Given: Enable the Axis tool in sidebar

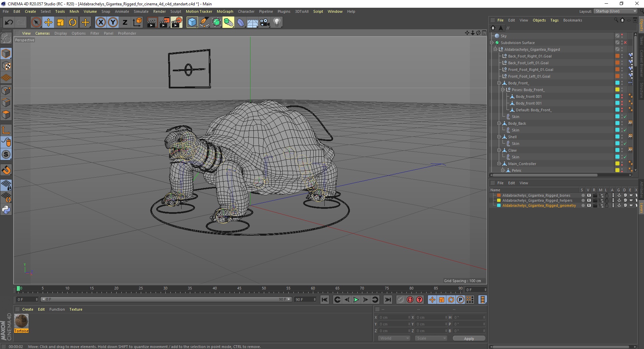Looking at the screenshot, I should click(6, 130).
